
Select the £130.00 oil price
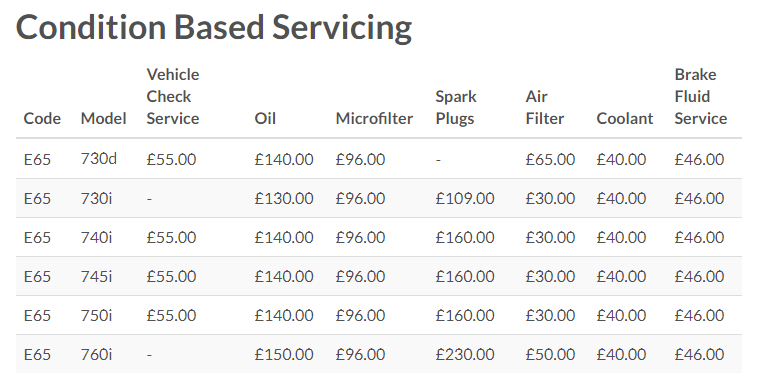click(284, 198)
